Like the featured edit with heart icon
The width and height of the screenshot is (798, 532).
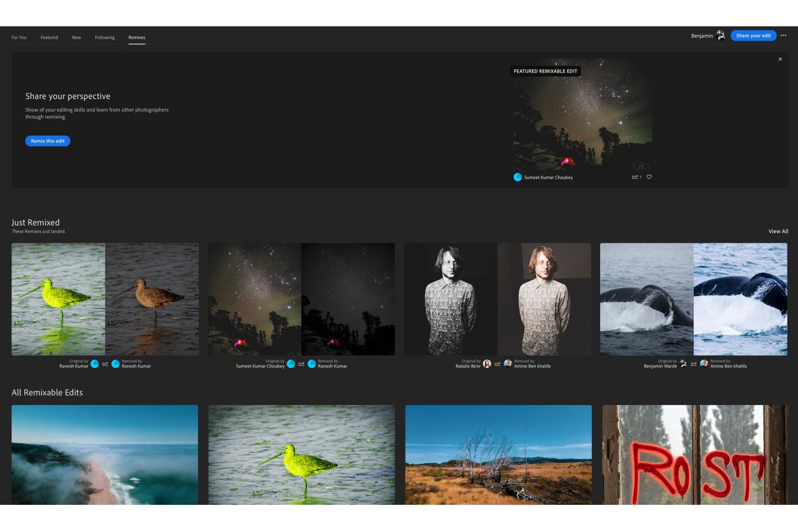[x=649, y=177]
